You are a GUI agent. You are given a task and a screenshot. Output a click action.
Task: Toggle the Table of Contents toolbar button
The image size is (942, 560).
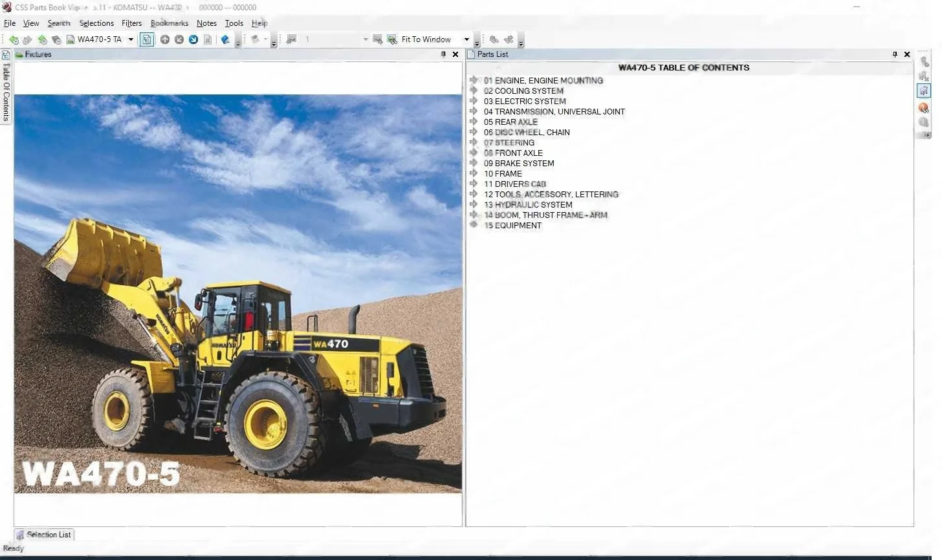pyautogui.click(x=147, y=39)
